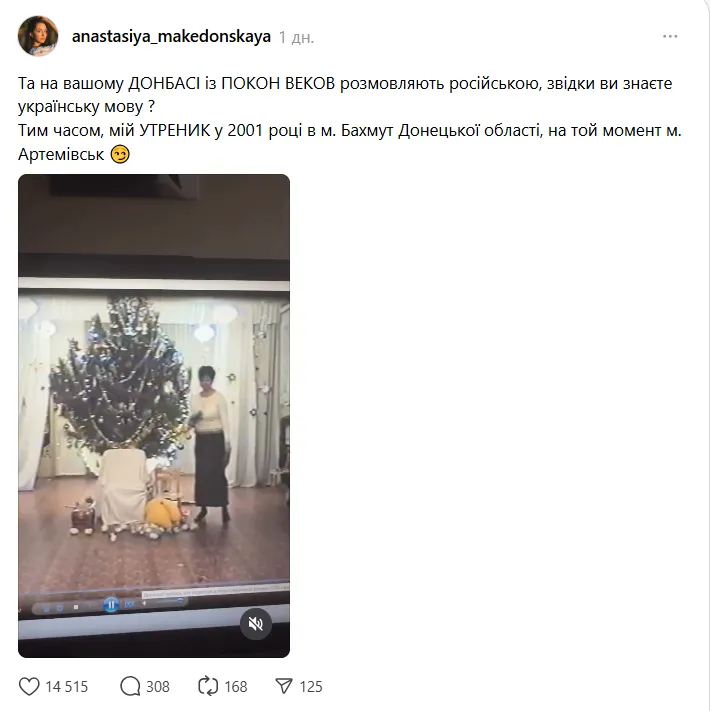Share post with the paper plane icon
This screenshot has height=711, width=710.
[x=284, y=687]
